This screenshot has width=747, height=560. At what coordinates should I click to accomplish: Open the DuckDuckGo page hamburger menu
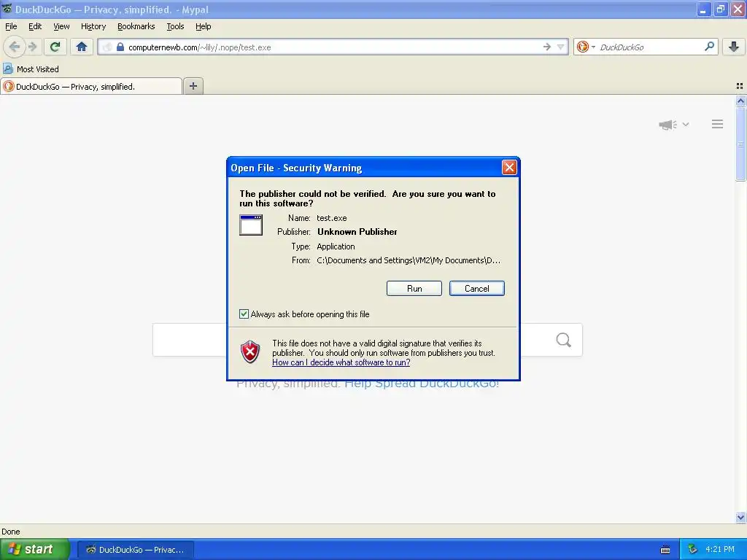click(718, 124)
